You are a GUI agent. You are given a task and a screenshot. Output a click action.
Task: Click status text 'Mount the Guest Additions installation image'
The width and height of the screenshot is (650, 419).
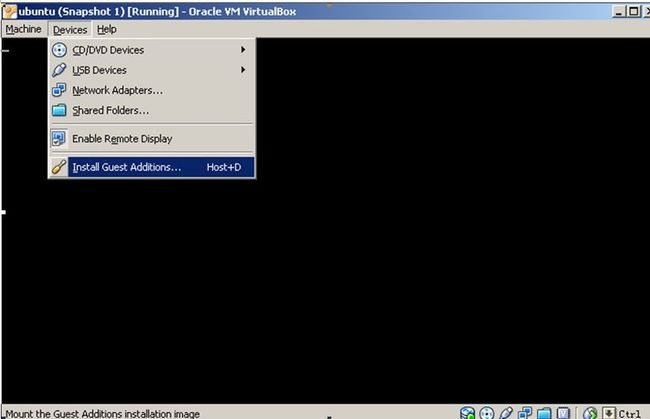[x=102, y=414]
